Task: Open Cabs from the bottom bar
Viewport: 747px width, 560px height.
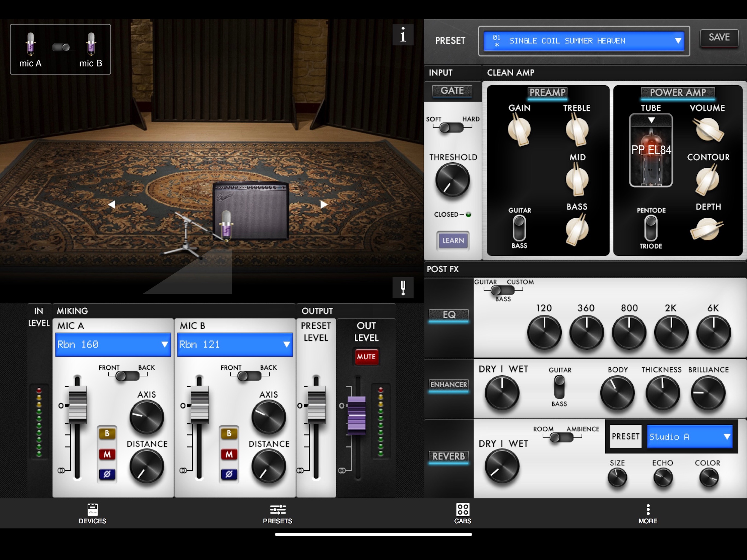Action: pyautogui.click(x=463, y=514)
